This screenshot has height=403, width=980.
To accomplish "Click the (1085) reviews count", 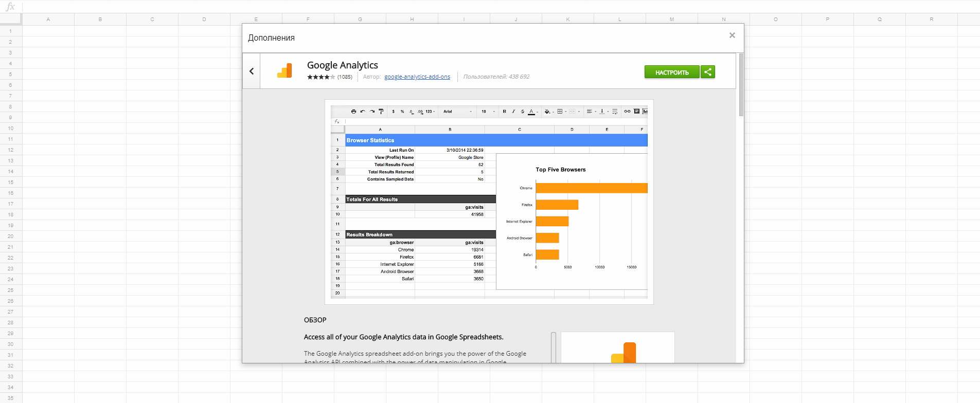I will pos(345,77).
